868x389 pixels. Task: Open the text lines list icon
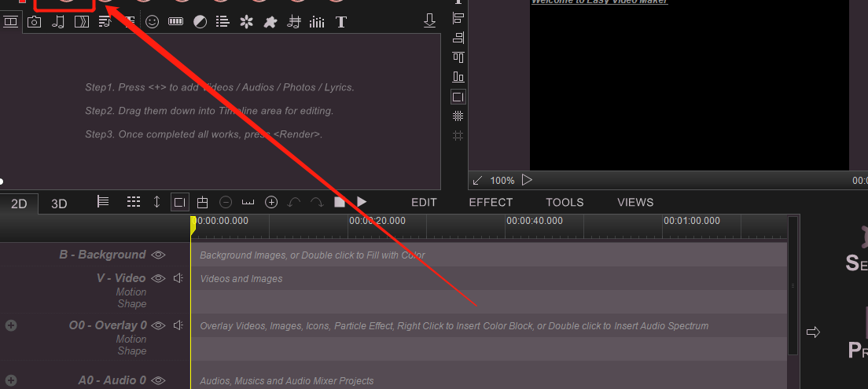[x=223, y=22]
